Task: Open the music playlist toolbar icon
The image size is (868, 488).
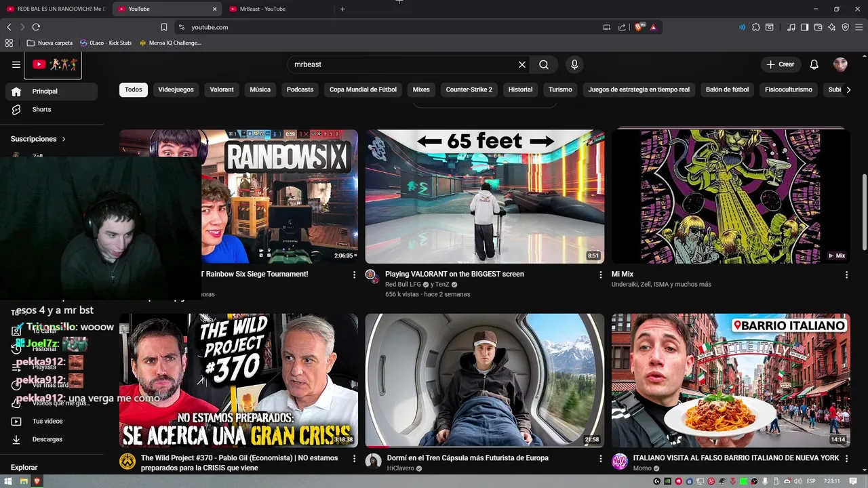Action: pyautogui.click(x=791, y=27)
